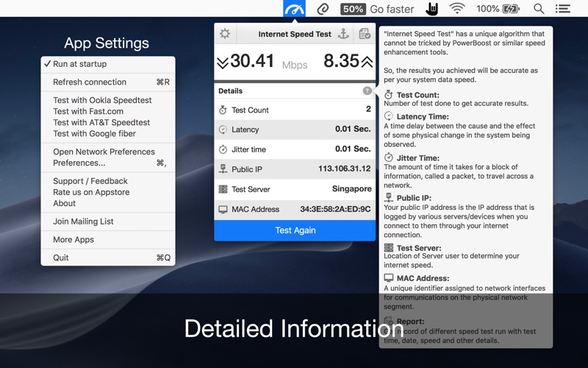Click the Test Again button
The image size is (588, 368).
tap(295, 230)
